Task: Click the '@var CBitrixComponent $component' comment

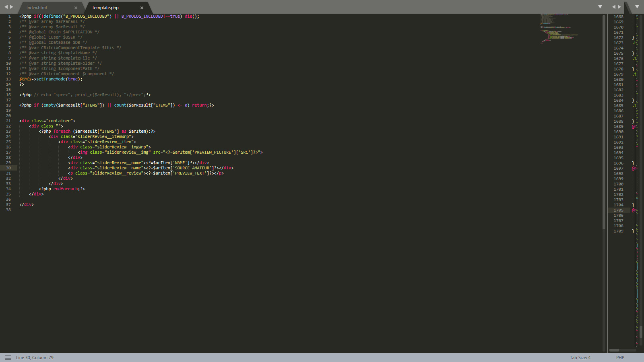Action: (x=66, y=74)
